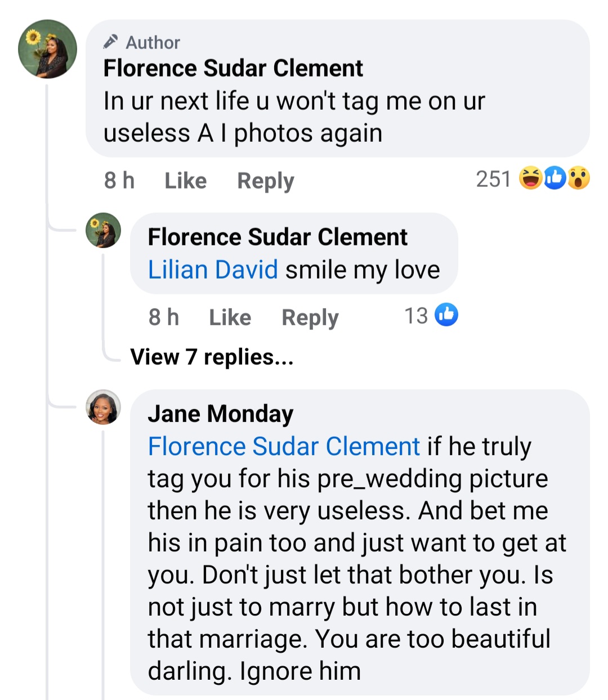
Task: Reply to the 'smile my love' comment
Action: [x=310, y=317]
